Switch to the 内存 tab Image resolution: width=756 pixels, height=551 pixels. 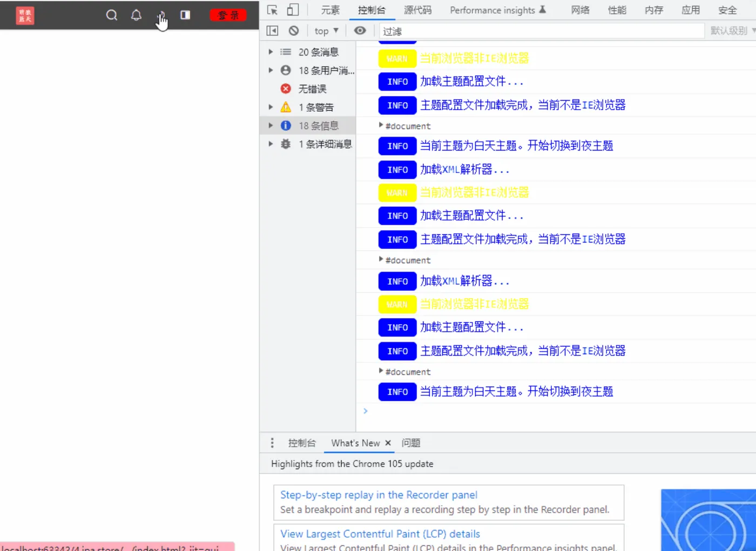click(654, 10)
